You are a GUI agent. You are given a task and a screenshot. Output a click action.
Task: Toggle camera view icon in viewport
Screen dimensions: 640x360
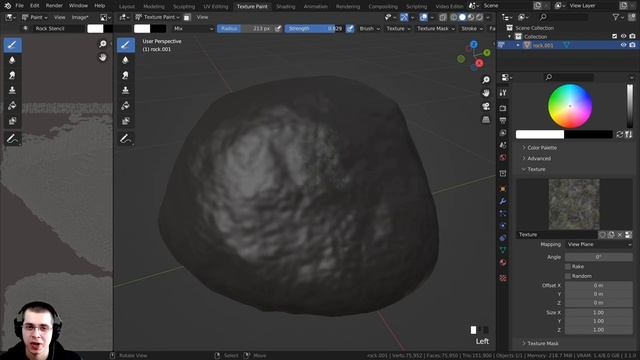pos(486,106)
